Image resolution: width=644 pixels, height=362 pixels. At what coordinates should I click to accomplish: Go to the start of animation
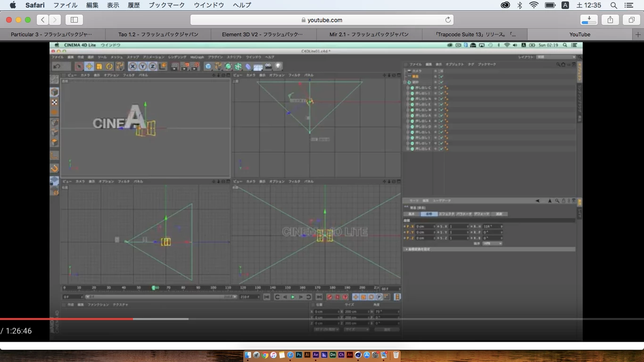pyautogui.click(x=267, y=297)
